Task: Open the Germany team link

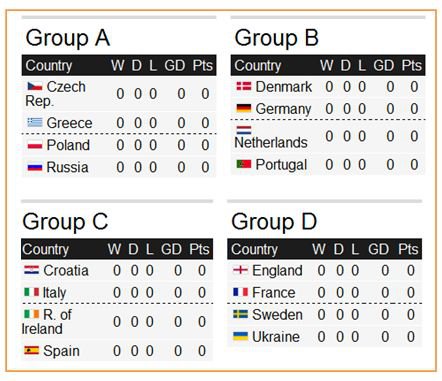Action: [283, 109]
